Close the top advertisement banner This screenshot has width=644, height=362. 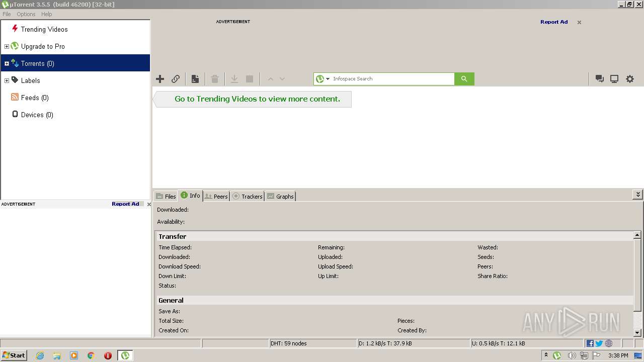tap(579, 22)
